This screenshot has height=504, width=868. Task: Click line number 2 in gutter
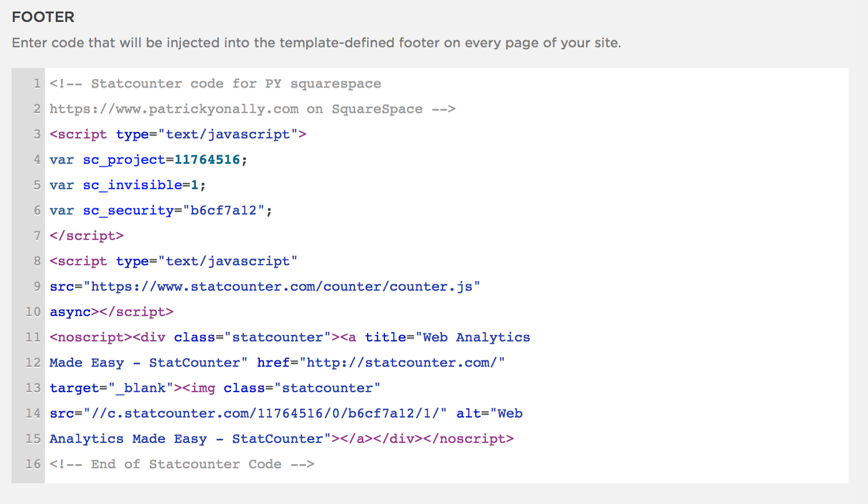37,109
